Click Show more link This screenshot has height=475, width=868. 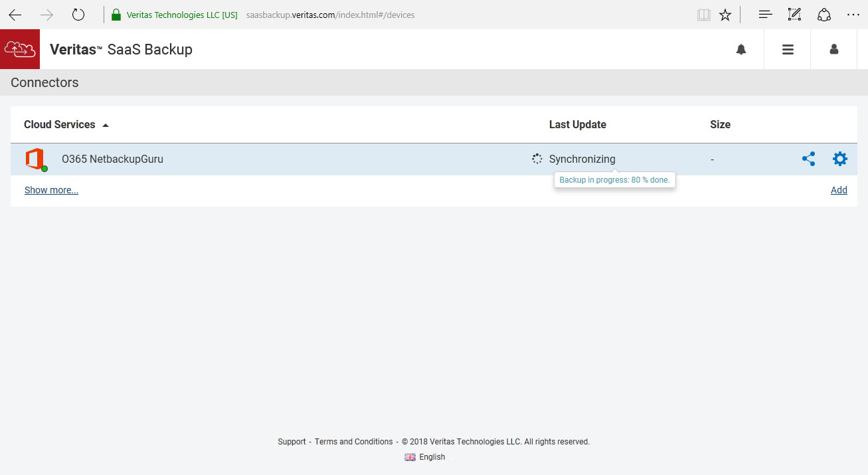point(51,190)
